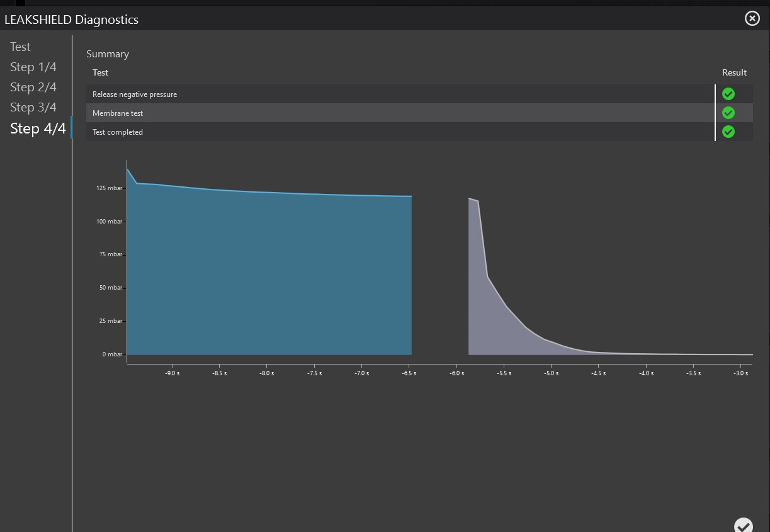Click green check for Release negative pressure
This screenshot has height=532, width=770.
(728, 94)
